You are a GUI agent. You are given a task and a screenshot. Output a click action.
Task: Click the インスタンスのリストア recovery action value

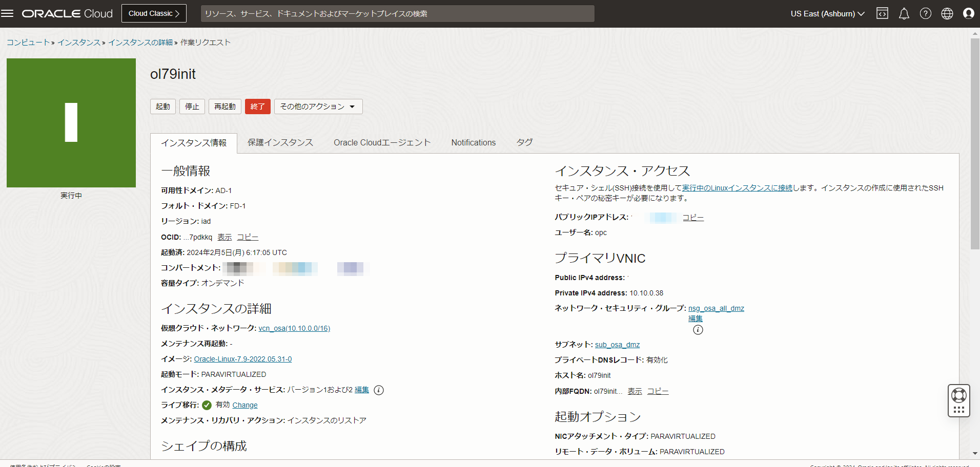point(327,420)
